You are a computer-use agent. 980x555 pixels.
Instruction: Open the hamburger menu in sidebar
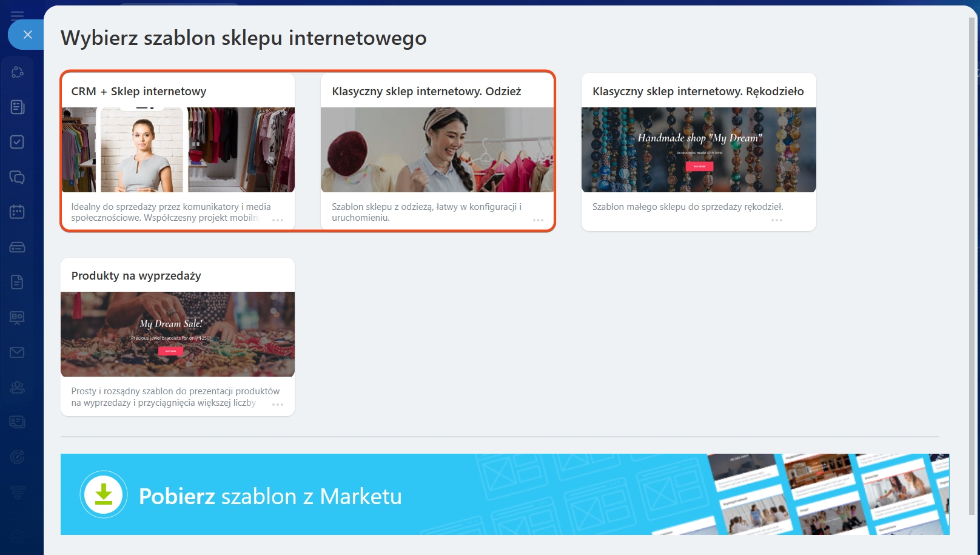(x=17, y=15)
